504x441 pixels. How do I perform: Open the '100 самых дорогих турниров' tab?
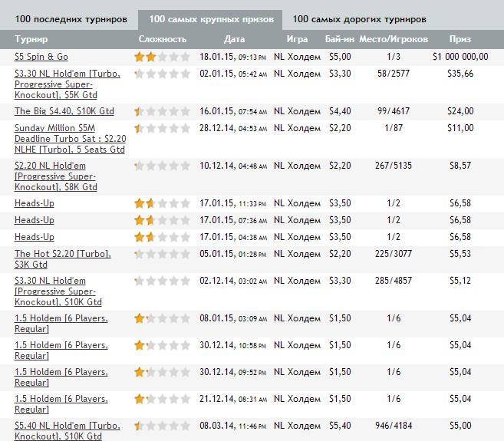pyautogui.click(x=360, y=19)
